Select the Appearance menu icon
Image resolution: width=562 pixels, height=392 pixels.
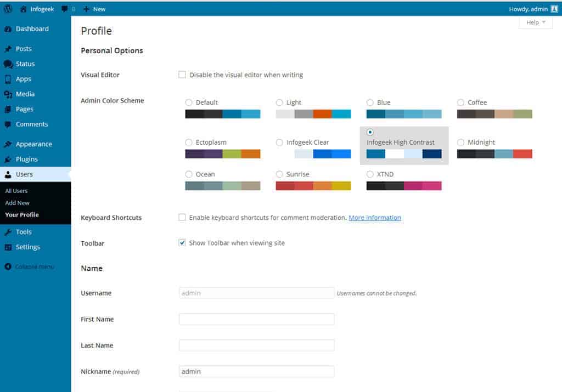[x=8, y=144]
